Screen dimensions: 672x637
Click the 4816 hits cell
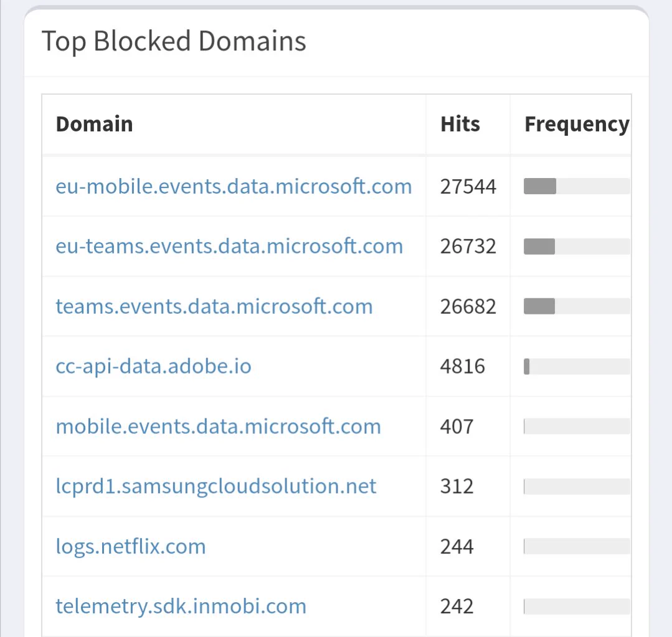click(463, 366)
